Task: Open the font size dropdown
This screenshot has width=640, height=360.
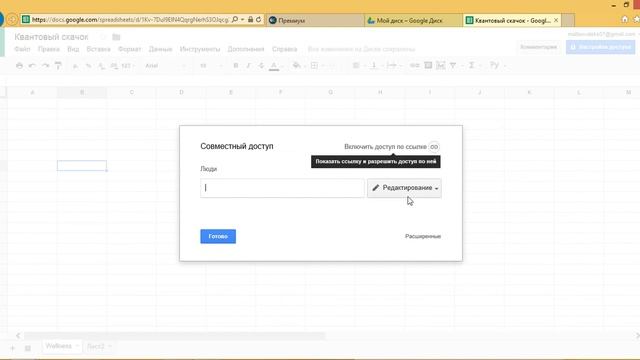Action: click(x=210, y=66)
